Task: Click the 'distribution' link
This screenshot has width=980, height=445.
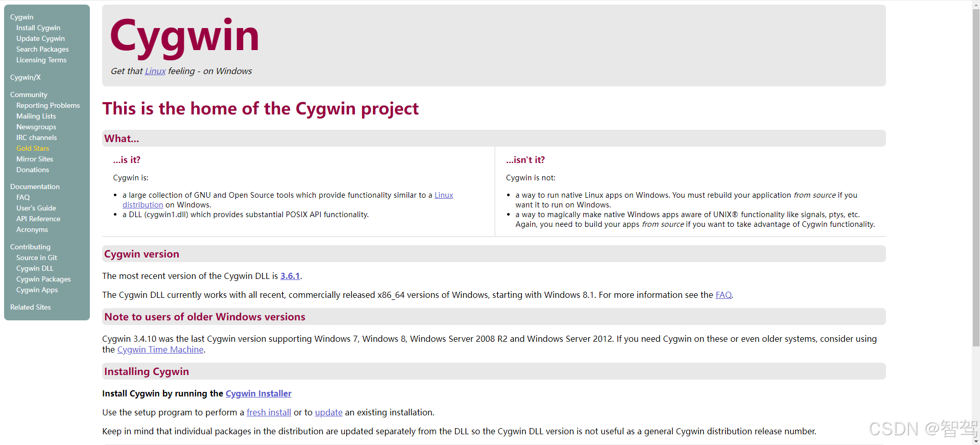Action: click(x=142, y=205)
